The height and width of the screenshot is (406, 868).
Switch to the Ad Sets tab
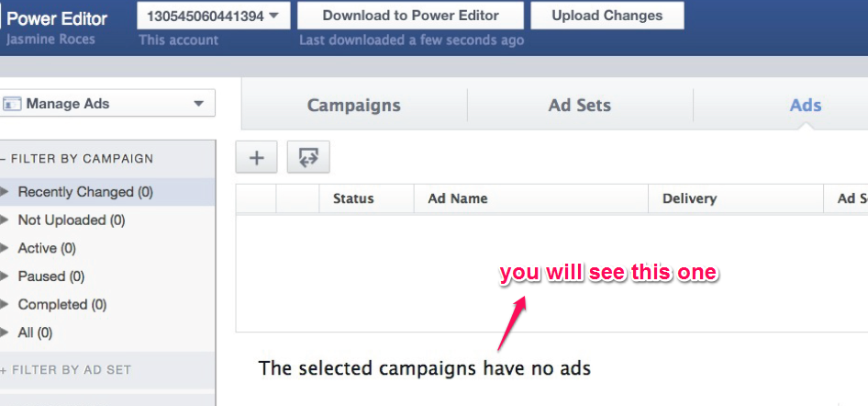[x=580, y=106]
